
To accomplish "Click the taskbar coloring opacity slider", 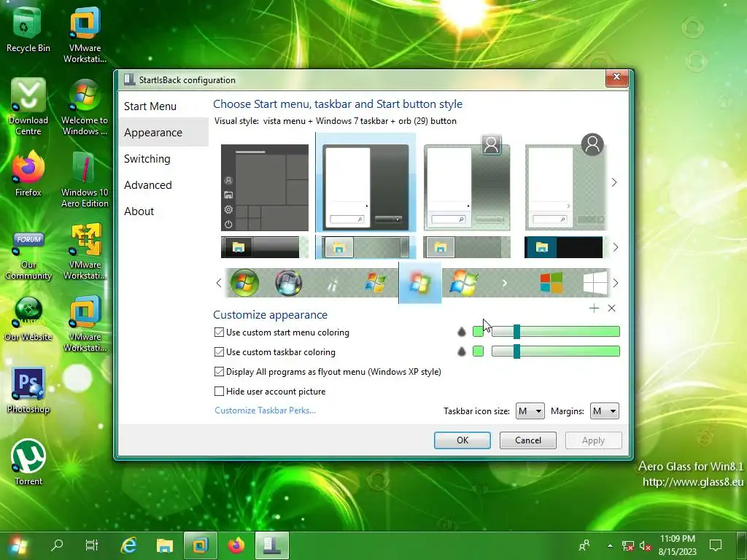I will (555, 351).
